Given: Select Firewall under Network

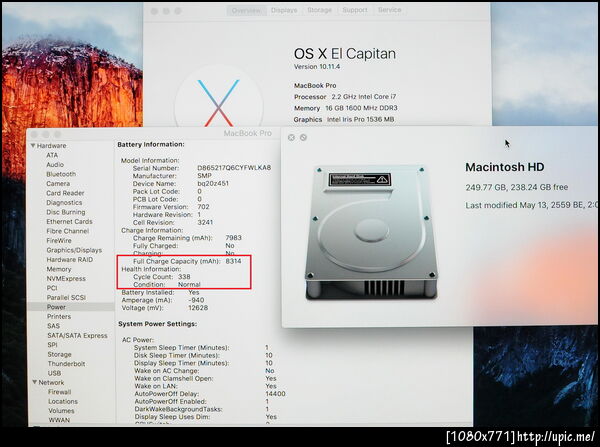Looking at the screenshot, I should (60, 392).
